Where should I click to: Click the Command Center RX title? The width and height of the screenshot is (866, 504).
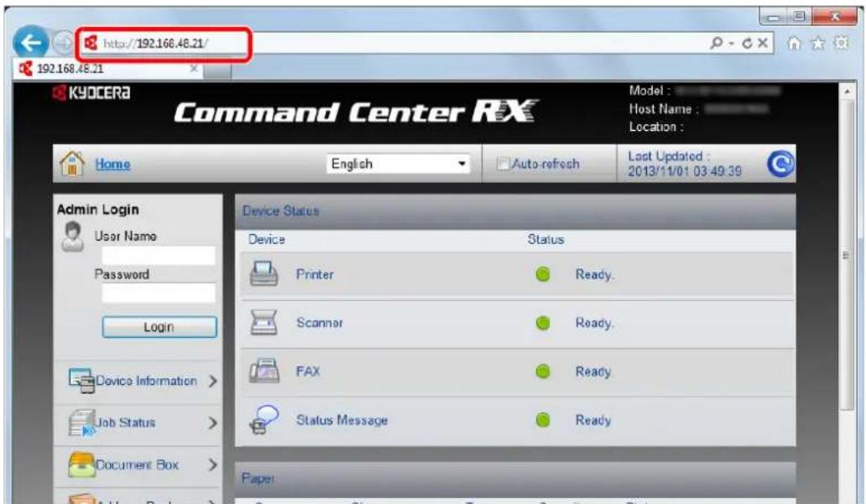pyautogui.click(x=355, y=112)
